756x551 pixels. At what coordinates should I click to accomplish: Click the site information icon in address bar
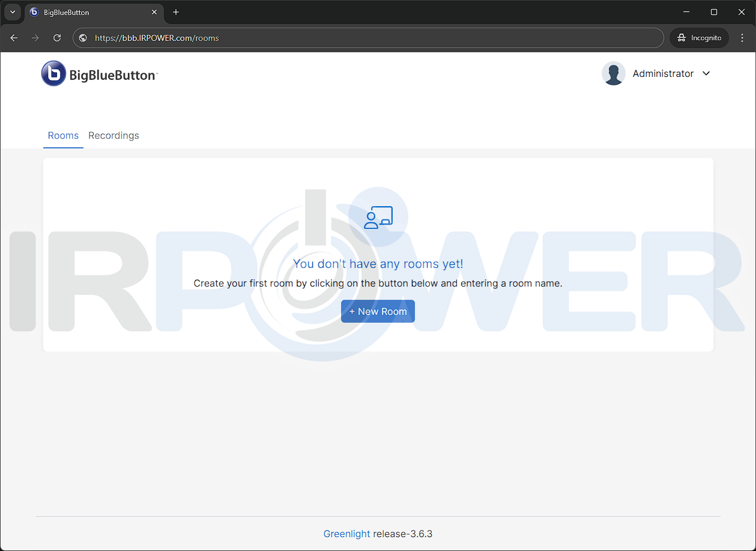tap(82, 37)
